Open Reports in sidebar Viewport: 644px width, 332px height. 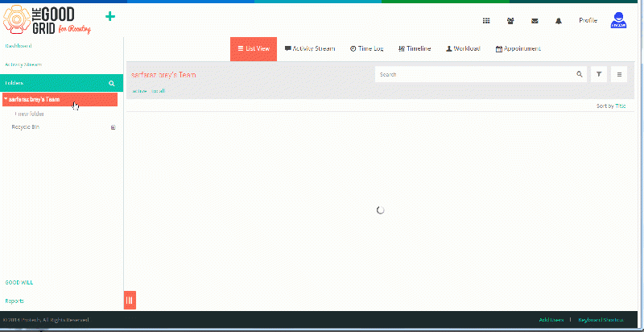(x=14, y=301)
